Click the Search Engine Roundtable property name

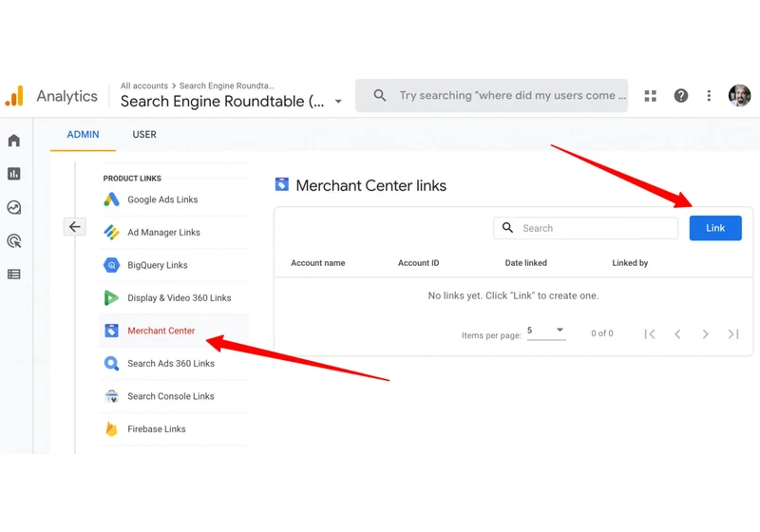coord(222,102)
